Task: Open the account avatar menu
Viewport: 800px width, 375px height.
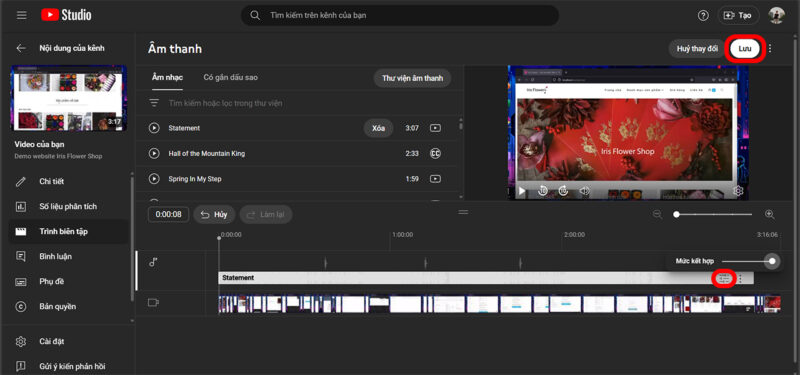Action: tap(777, 15)
